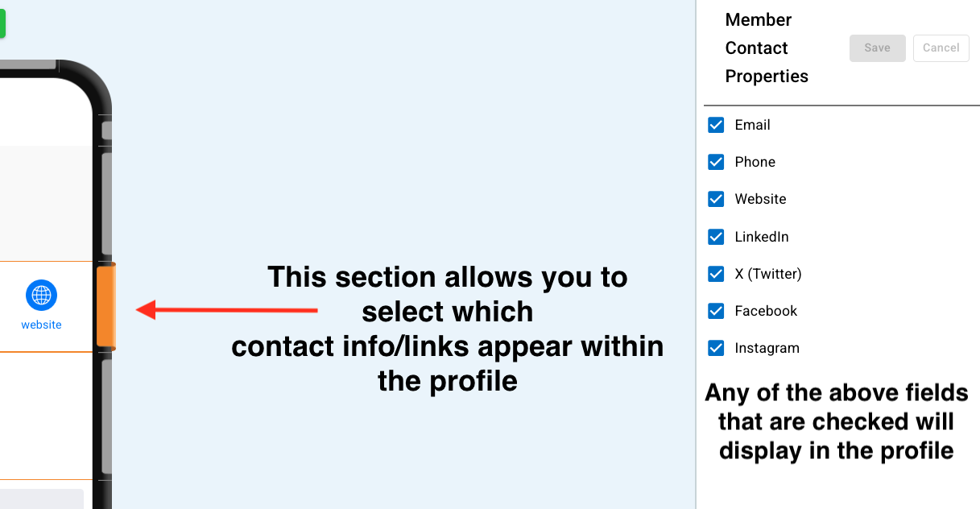The width and height of the screenshot is (980, 509).
Task: Click the Member Contact Properties heading
Action: coord(766,48)
